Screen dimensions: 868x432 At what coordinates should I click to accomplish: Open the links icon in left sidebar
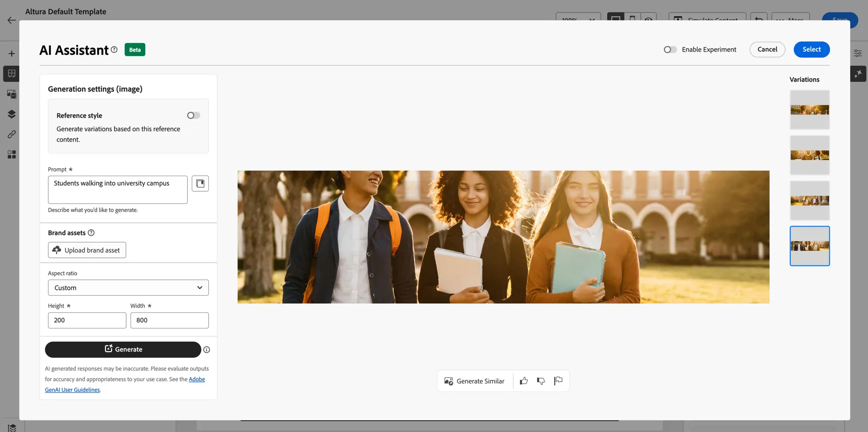[x=12, y=134]
